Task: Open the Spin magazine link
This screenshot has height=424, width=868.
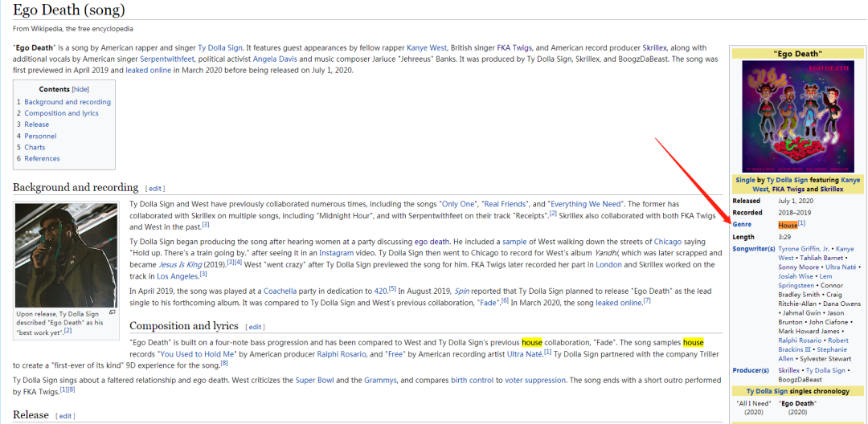Action: (461, 291)
